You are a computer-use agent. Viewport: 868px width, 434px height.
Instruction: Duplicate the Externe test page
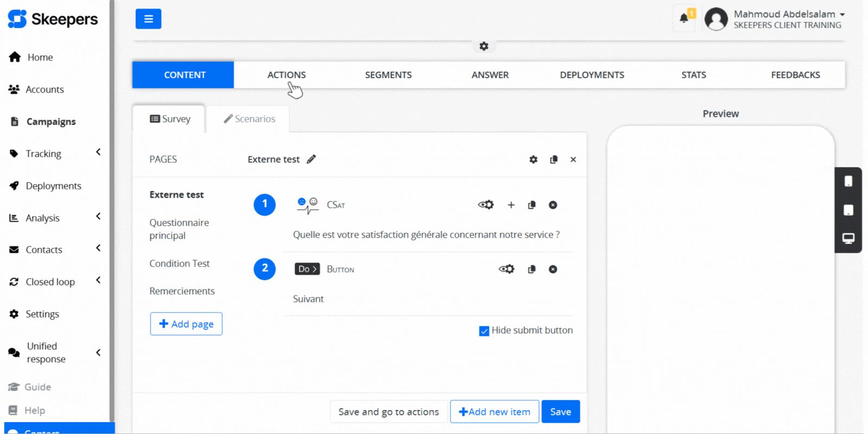click(553, 159)
